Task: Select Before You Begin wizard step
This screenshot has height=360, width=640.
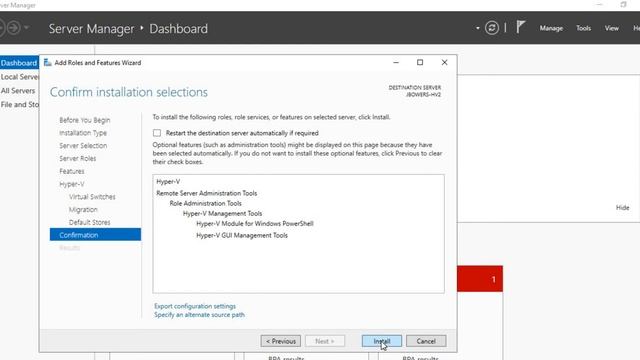Action: click(x=84, y=120)
